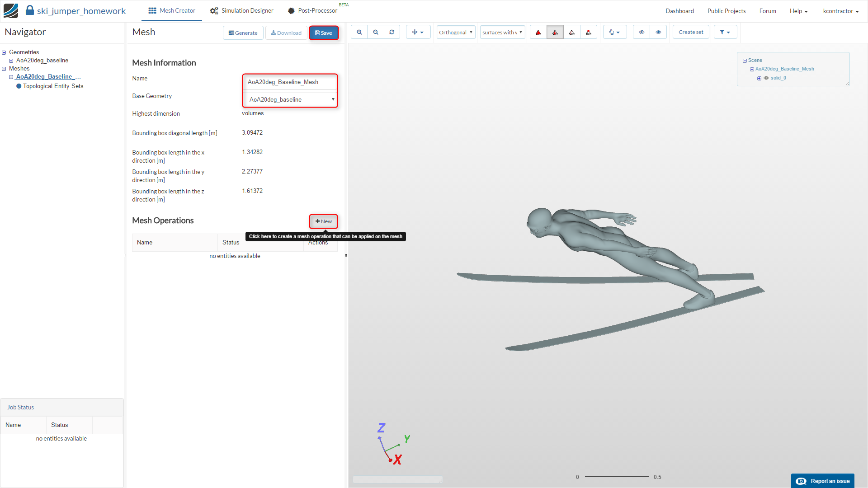The width and height of the screenshot is (868, 488).
Task: Create a new mesh operation
Action: point(324,221)
